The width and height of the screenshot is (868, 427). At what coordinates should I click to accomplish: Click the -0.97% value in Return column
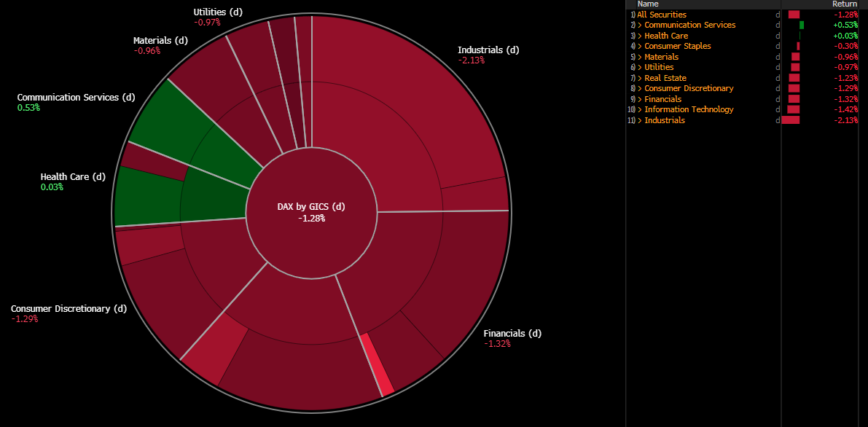846,67
